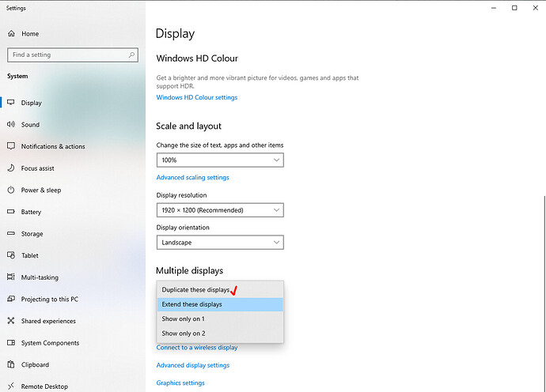Expand the Landscape orientation dropdown

(219, 243)
